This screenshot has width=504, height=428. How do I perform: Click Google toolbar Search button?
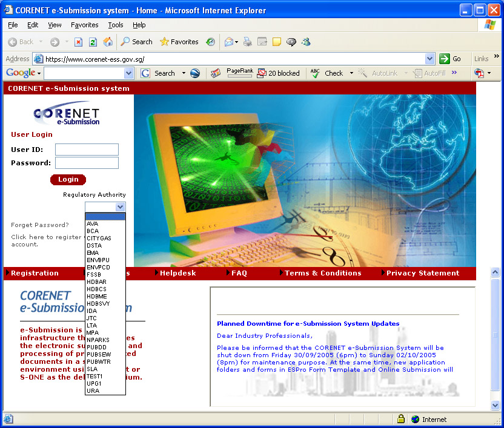pyautogui.click(x=158, y=73)
